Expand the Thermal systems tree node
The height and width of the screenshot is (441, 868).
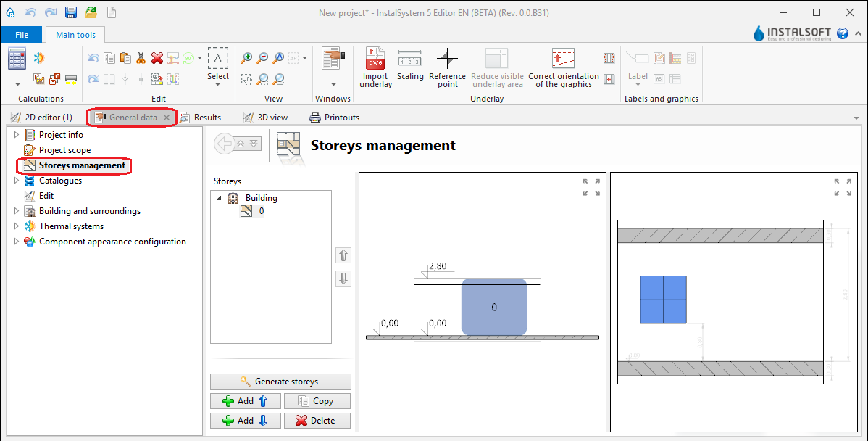[x=17, y=226]
